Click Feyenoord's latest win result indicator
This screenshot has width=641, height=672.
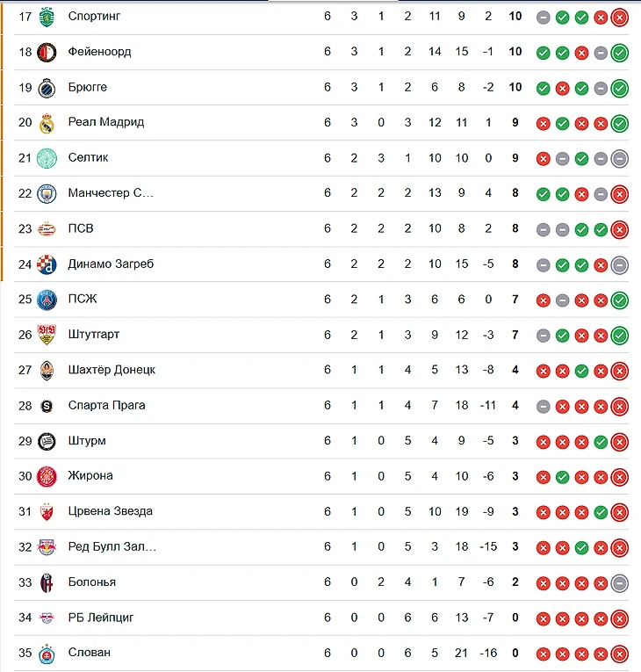[x=620, y=53]
